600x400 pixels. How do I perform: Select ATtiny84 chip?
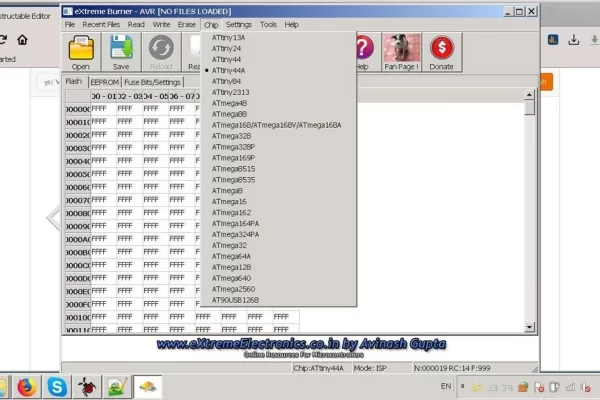tap(278, 81)
